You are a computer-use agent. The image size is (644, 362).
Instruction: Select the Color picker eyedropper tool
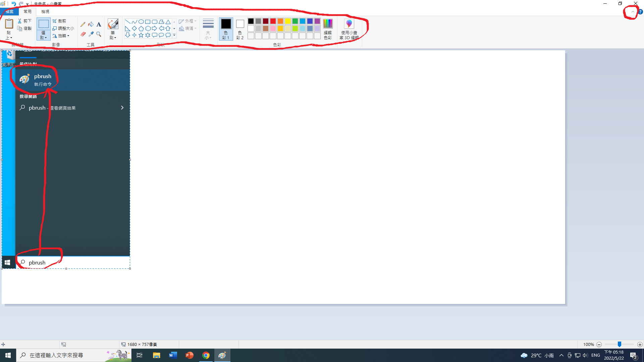pos(91,34)
